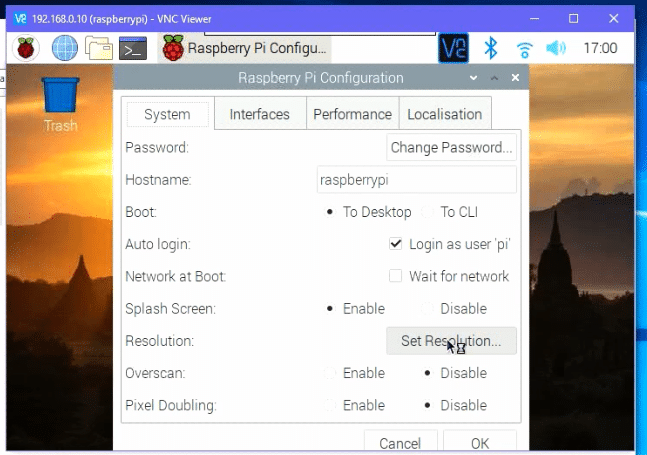Select Pixel Doubling Disable option
Image resolution: width=647 pixels, height=455 pixels.
tap(427, 405)
